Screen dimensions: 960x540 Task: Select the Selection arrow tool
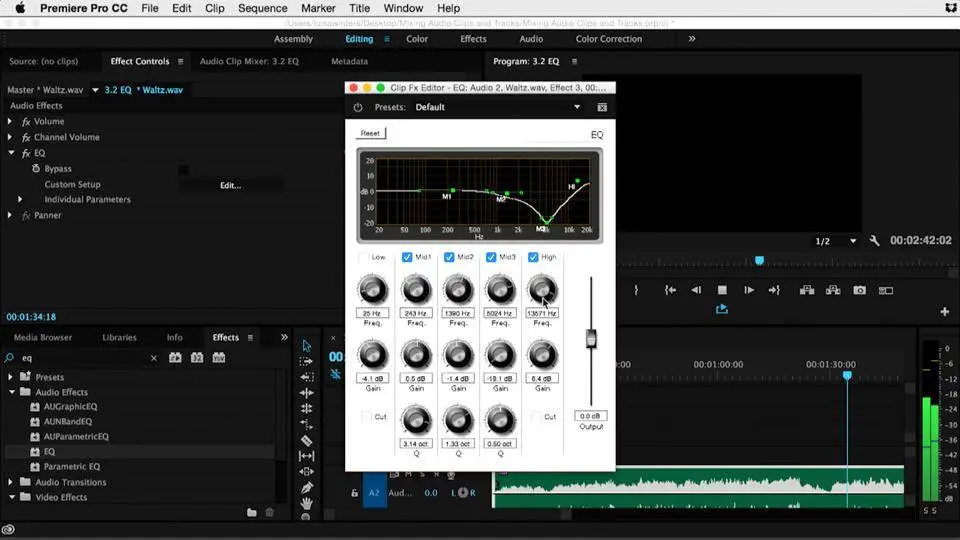pos(307,346)
